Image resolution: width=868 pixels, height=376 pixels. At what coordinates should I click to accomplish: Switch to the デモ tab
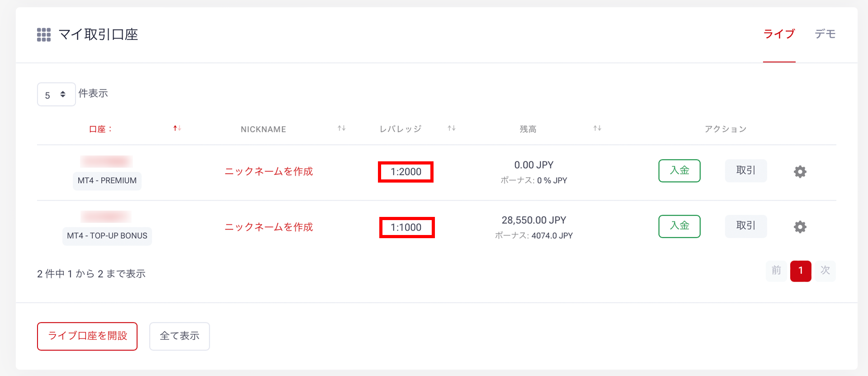pos(825,34)
